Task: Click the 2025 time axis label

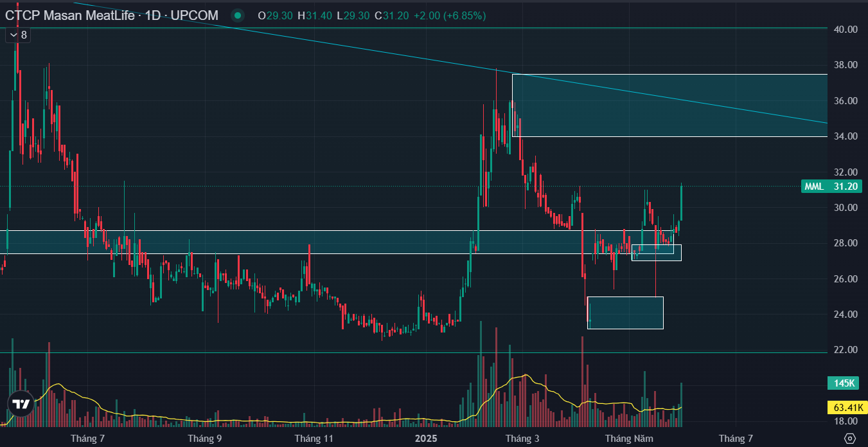Action: (425, 439)
